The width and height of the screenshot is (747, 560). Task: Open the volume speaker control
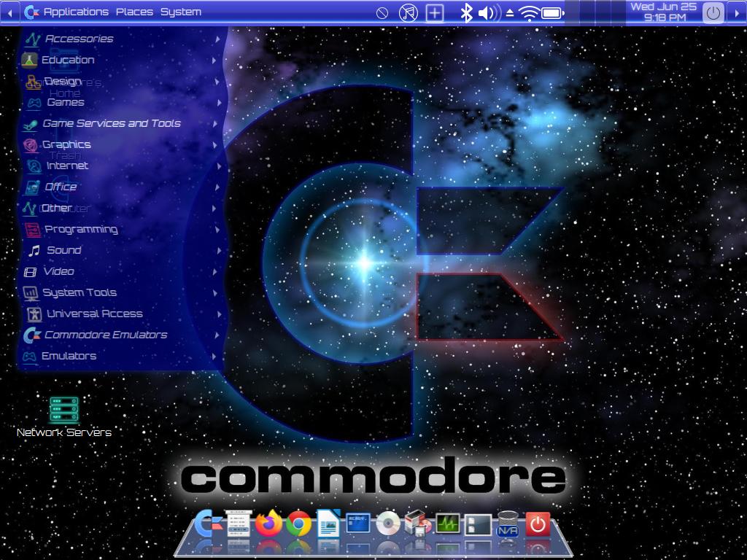(x=489, y=13)
